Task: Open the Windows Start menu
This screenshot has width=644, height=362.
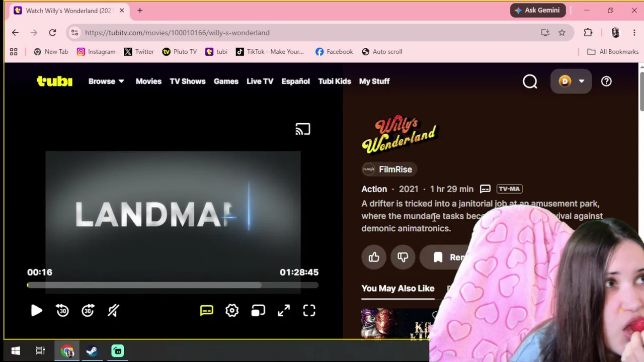Action: (16, 351)
